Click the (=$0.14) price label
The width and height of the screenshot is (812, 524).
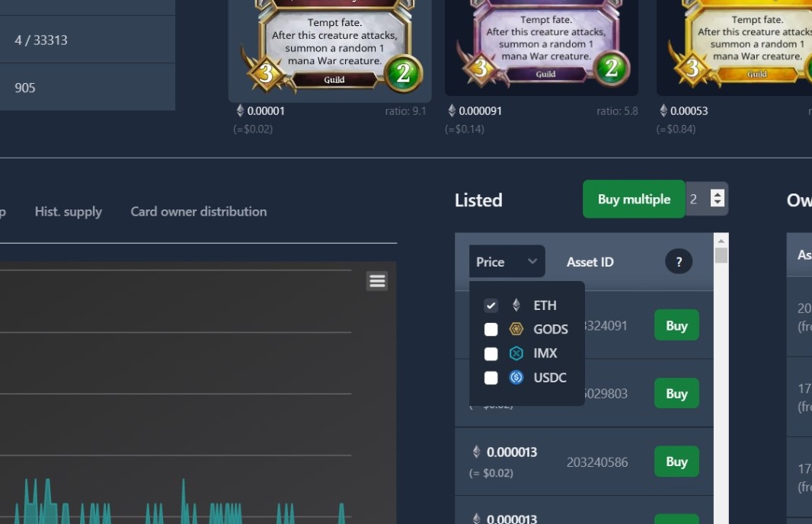pyautogui.click(x=465, y=129)
